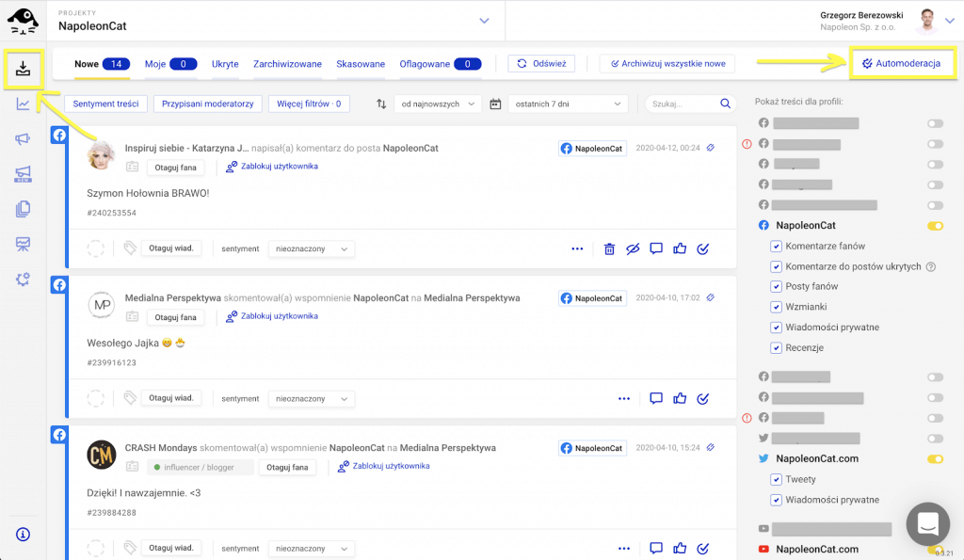Click the search magnifier icon
Screen dimensions: 964x560
coord(726,104)
